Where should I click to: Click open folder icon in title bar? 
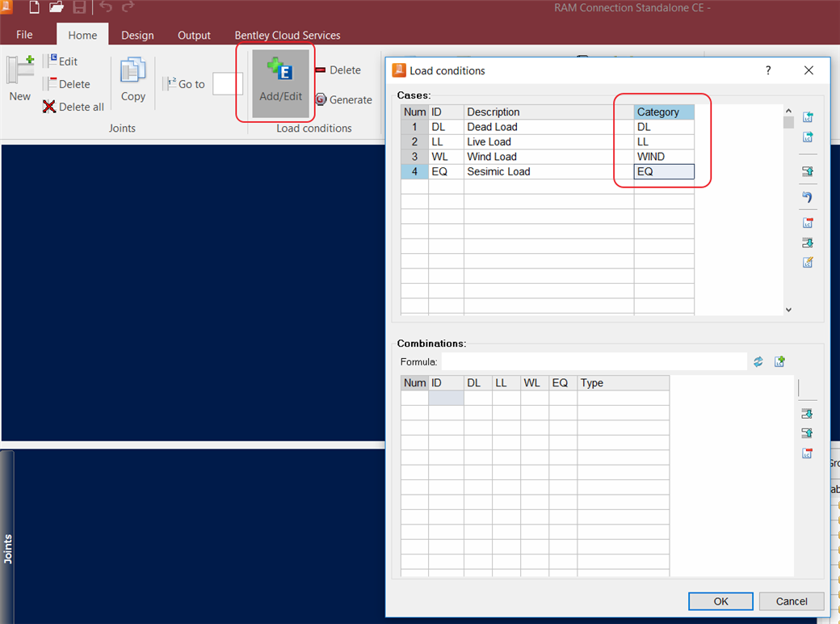coord(57,7)
